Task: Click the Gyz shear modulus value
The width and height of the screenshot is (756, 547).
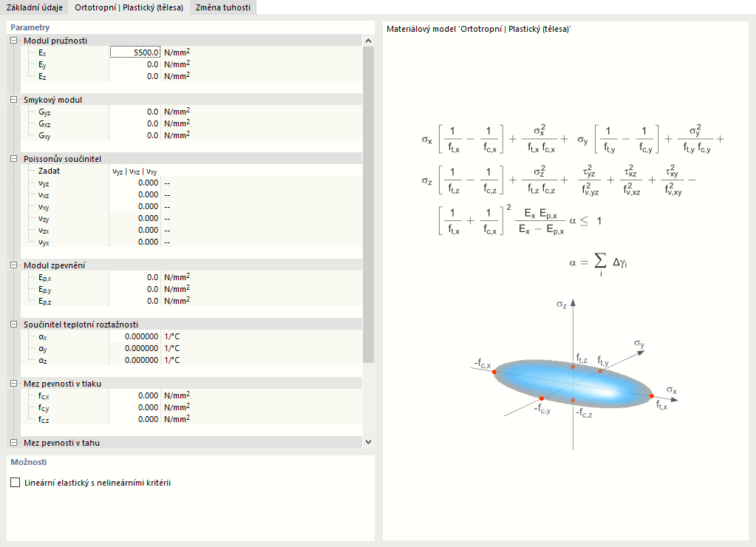Action: [x=135, y=112]
